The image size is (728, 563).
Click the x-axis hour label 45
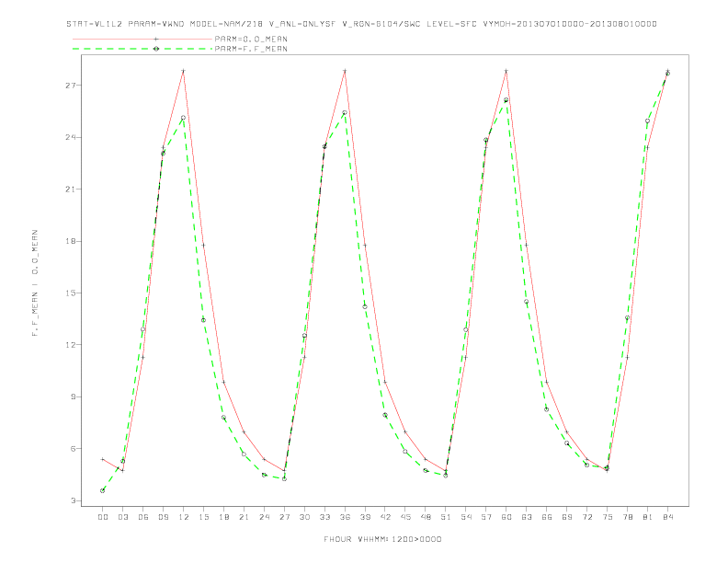coord(405,517)
